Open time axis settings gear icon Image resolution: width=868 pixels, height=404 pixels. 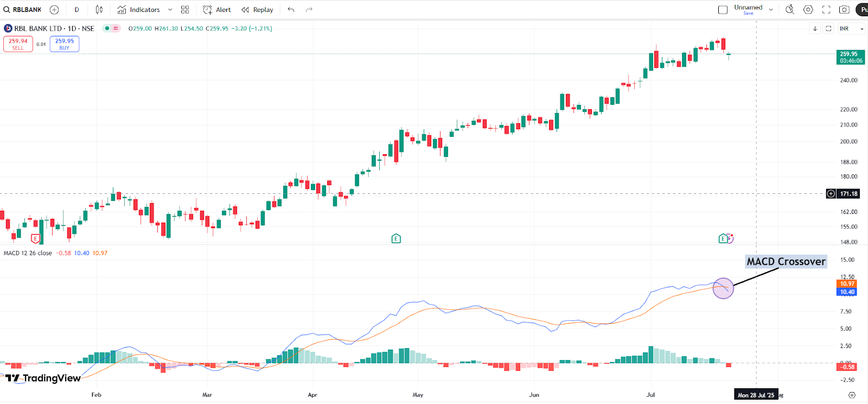[852, 395]
